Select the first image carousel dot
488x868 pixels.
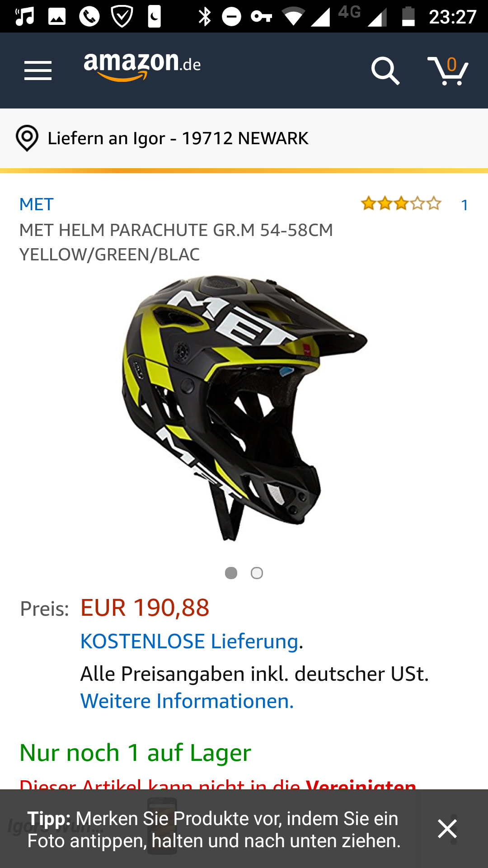(x=231, y=573)
